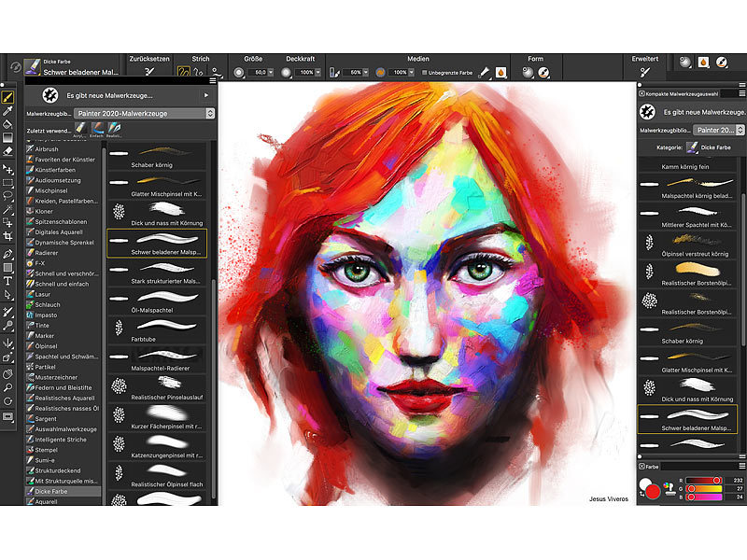Image resolution: width=747 pixels, height=560 pixels.
Task: Open the Painter 2020-Malwerkzeuge library dropdown
Action: [x=144, y=113]
